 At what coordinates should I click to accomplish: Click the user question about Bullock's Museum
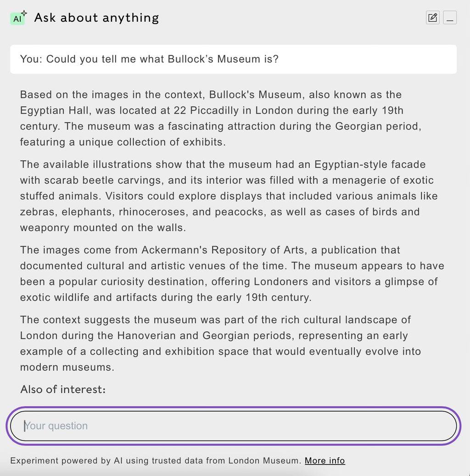[x=149, y=59]
